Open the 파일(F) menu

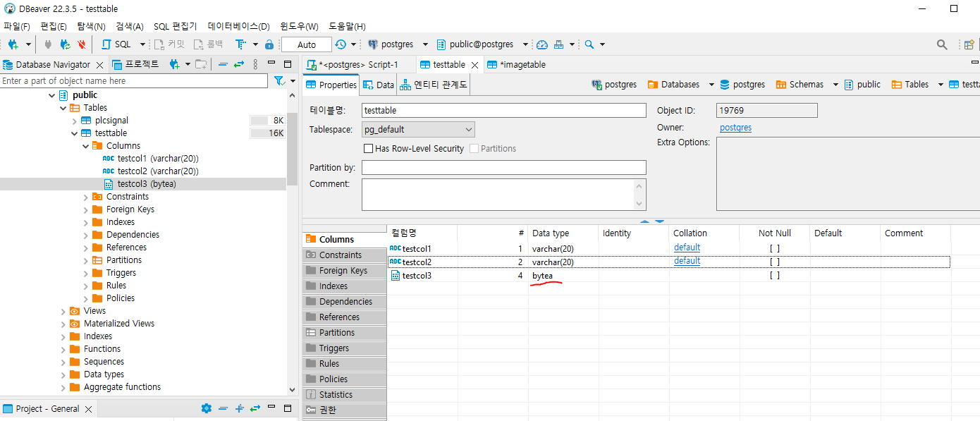click(17, 26)
